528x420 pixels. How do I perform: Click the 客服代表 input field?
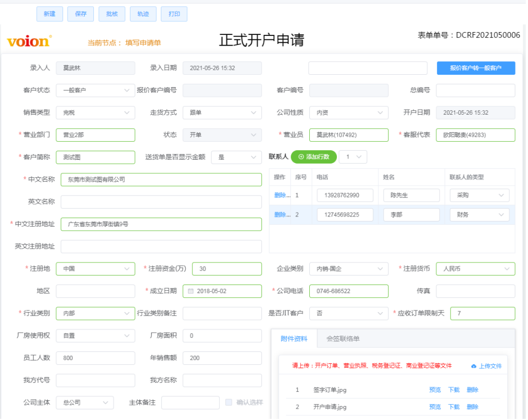tap(476, 135)
